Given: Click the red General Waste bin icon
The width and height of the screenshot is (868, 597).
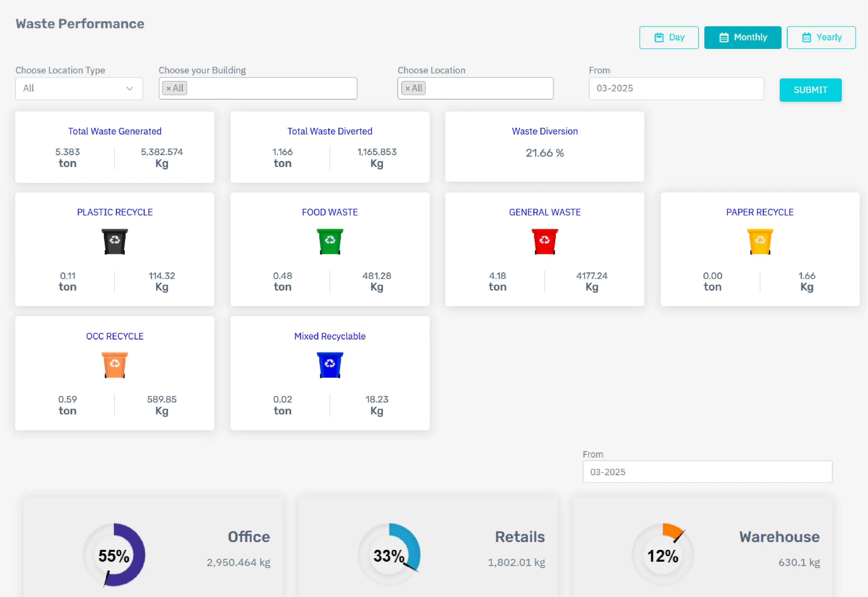Looking at the screenshot, I should [544, 241].
